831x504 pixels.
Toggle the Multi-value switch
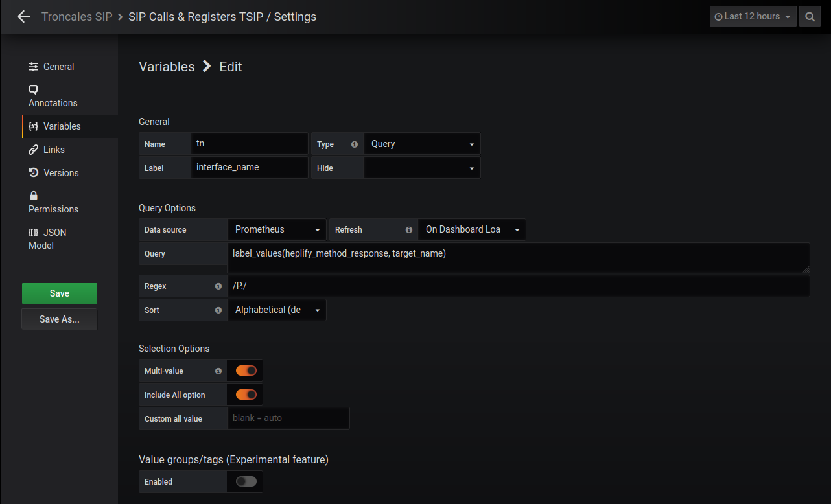point(246,371)
